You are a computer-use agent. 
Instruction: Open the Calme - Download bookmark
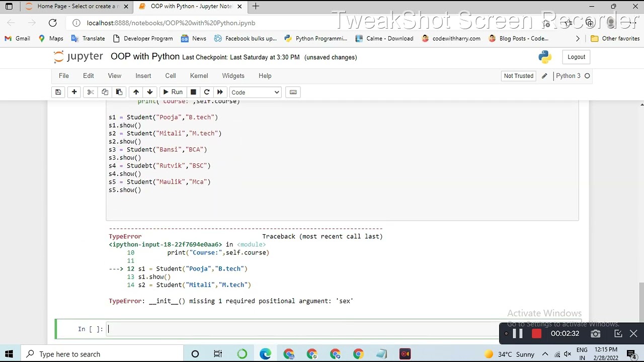click(x=384, y=38)
